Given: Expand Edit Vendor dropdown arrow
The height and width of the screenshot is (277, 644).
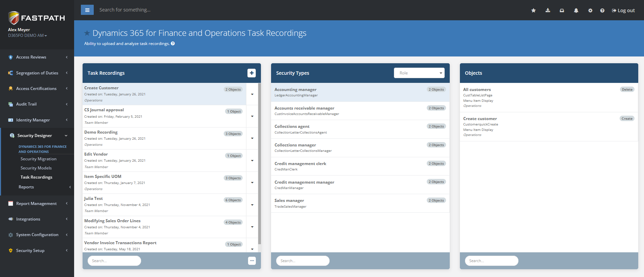Looking at the screenshot, I should (x=252, y=160).
